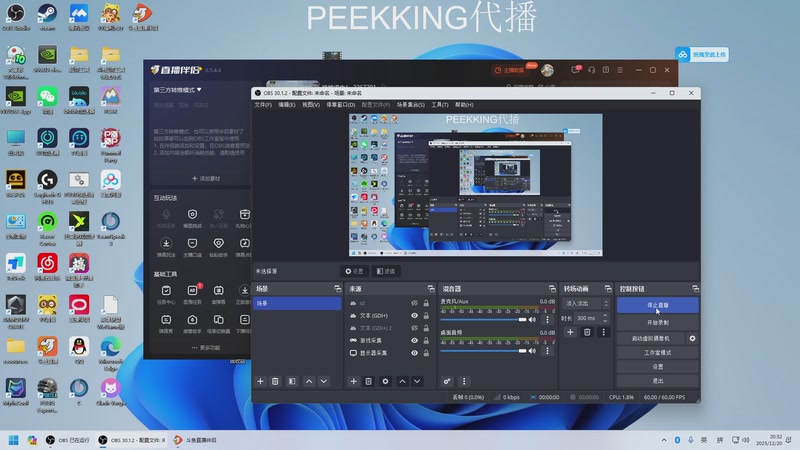This screenshot has width=800, height=450.
Task: Open 文件(F) menu in OBS
Action: tap(263, 105)
